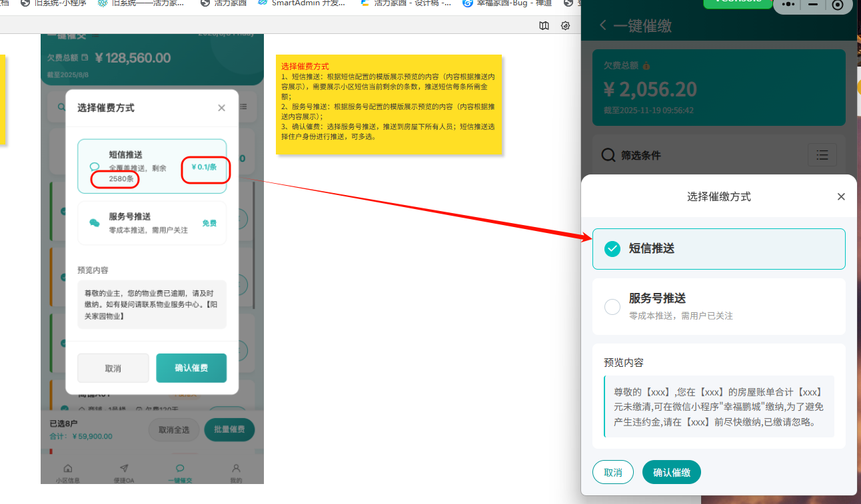Select the 短信推送 checked radio option
The height and width of the screenshot is (504, 861).
coord(612,248)
